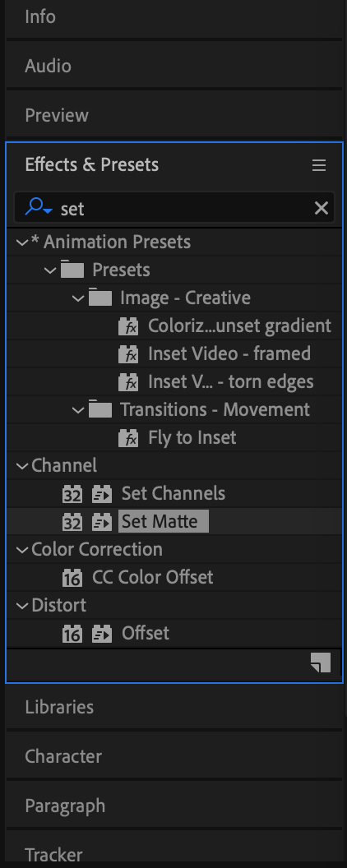Create new animation preset icon at panel bottom
347x868 pixels.
point(321,663)
